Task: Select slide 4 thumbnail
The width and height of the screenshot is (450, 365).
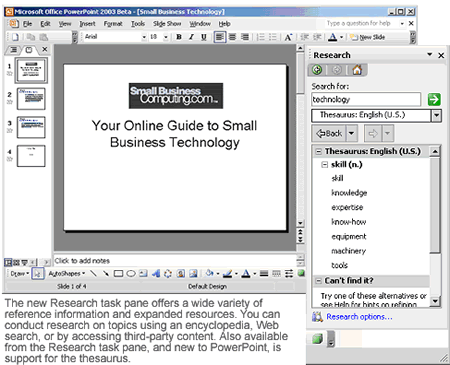Action: 31,156
